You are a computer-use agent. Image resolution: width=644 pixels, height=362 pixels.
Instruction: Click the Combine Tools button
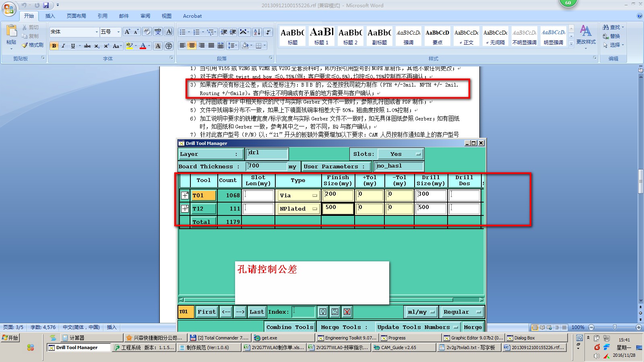pyautogui.click(x=290, y=327)
